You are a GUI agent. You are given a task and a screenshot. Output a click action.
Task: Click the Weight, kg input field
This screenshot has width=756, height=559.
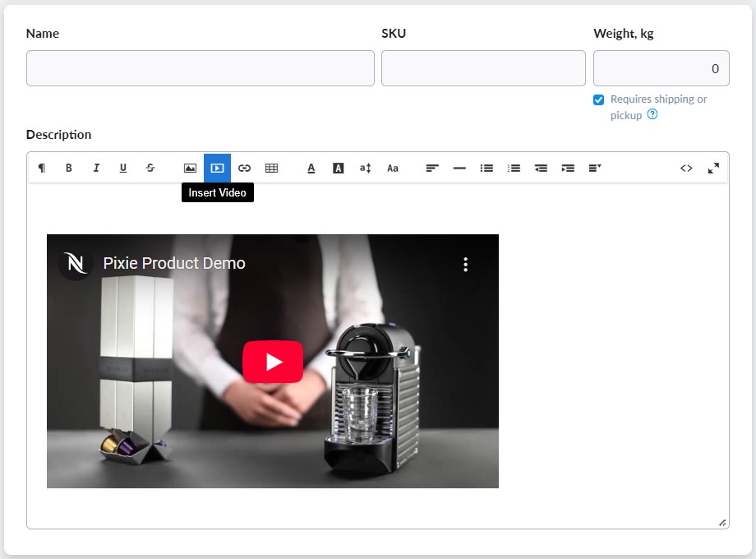tap(661, 68)
